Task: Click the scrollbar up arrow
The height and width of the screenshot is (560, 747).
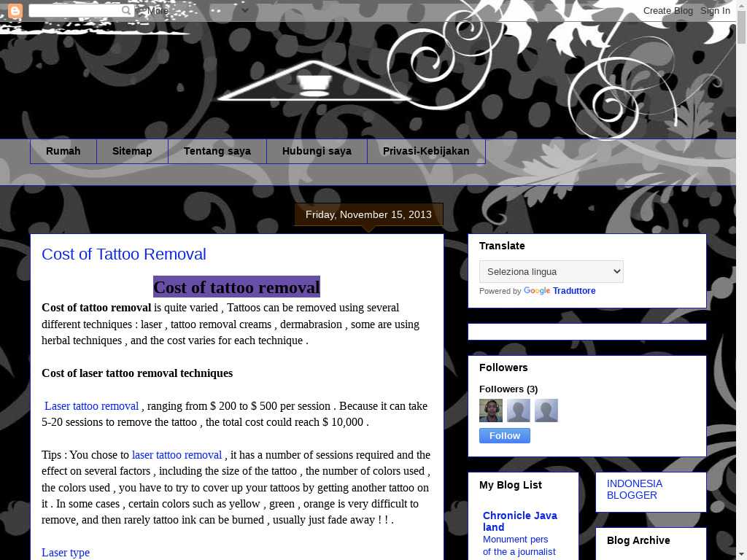Action: pos(741,6)
